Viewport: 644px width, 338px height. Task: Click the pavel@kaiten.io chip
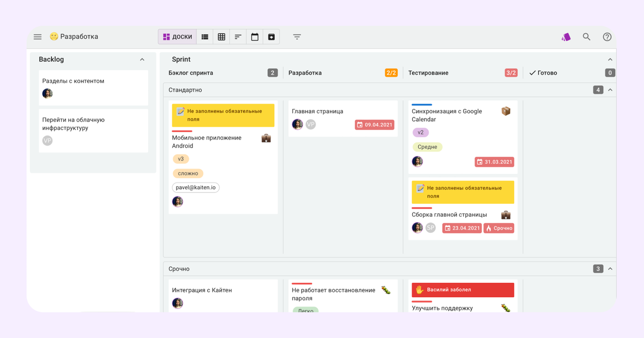click(x=196, y=188)
